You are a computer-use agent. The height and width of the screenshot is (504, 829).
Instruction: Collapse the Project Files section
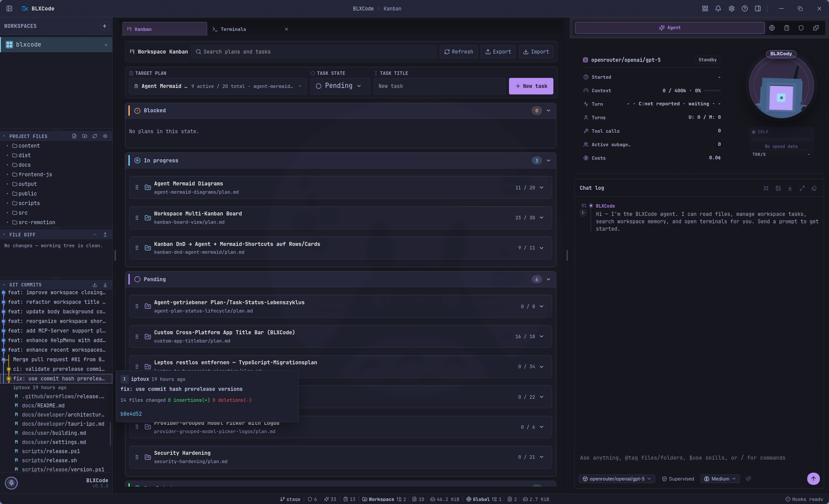(4, 136)
